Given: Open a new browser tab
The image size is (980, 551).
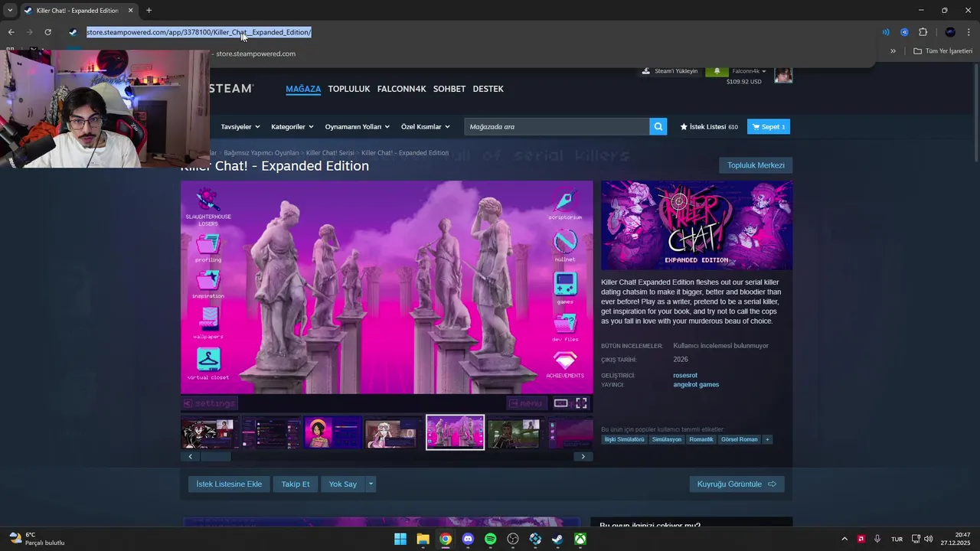Looking at the screenshot, I should [x=149, y=11].
